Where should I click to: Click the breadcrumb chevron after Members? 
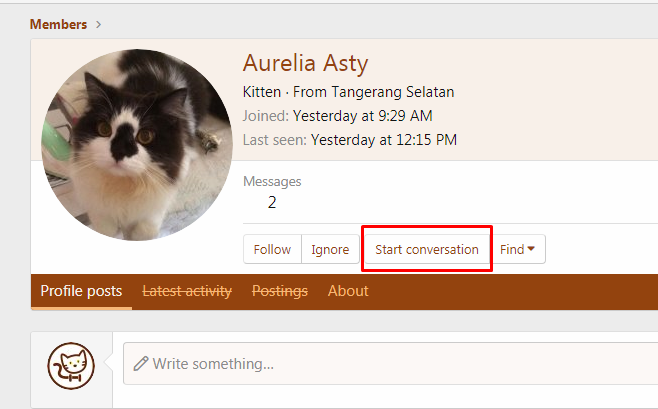point(98,24)
